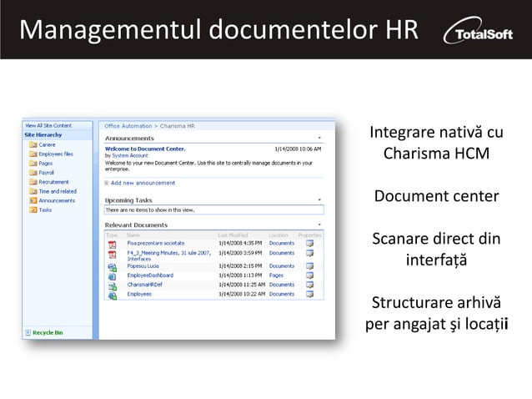532x399 pixels.
Task: Open Welcome to Document Center announcement
Action: [145, 149]
